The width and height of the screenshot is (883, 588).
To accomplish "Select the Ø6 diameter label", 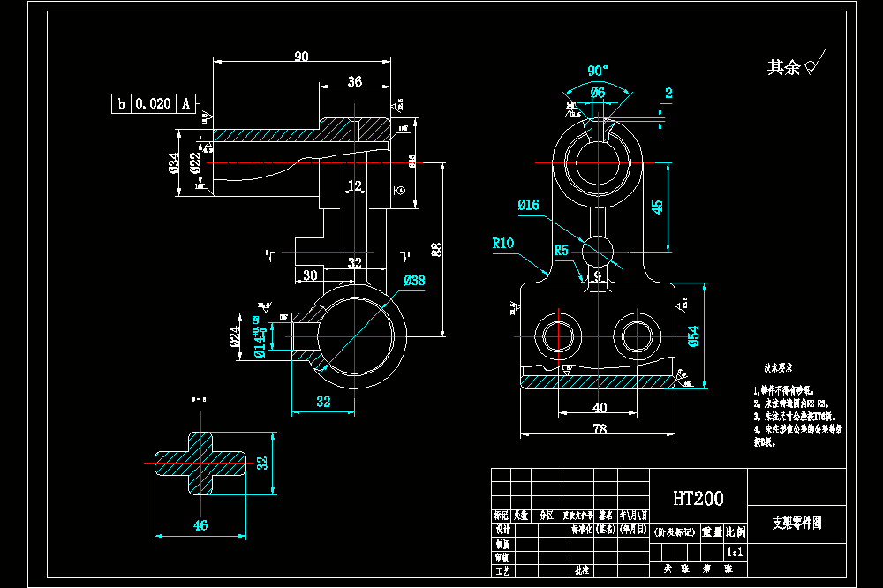I will (x=598, y=93).
